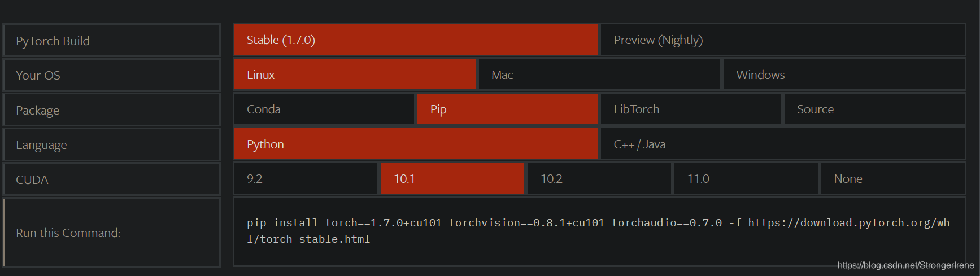
Task: Click the Run this Command label
Action: point(112,233)
